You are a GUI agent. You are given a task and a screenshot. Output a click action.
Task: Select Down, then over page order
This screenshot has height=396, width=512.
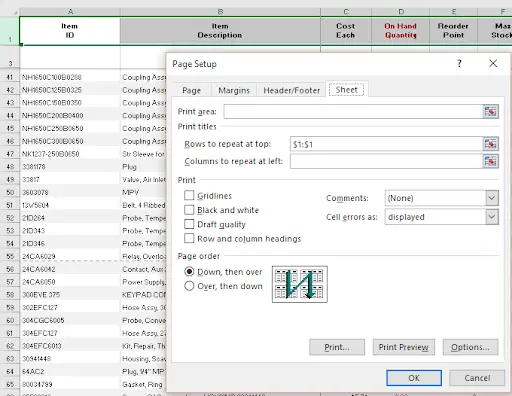pos(189,272)
